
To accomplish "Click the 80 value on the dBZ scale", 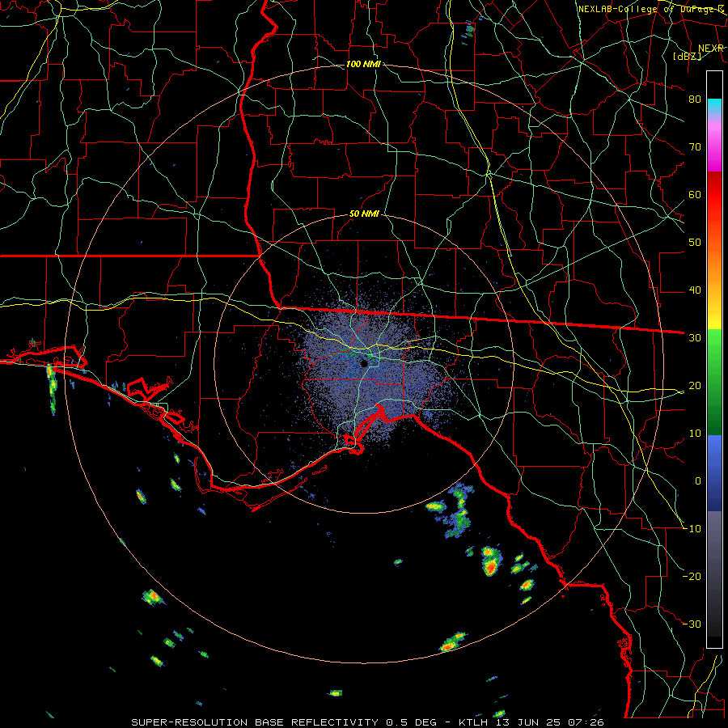I will [695, 99].
